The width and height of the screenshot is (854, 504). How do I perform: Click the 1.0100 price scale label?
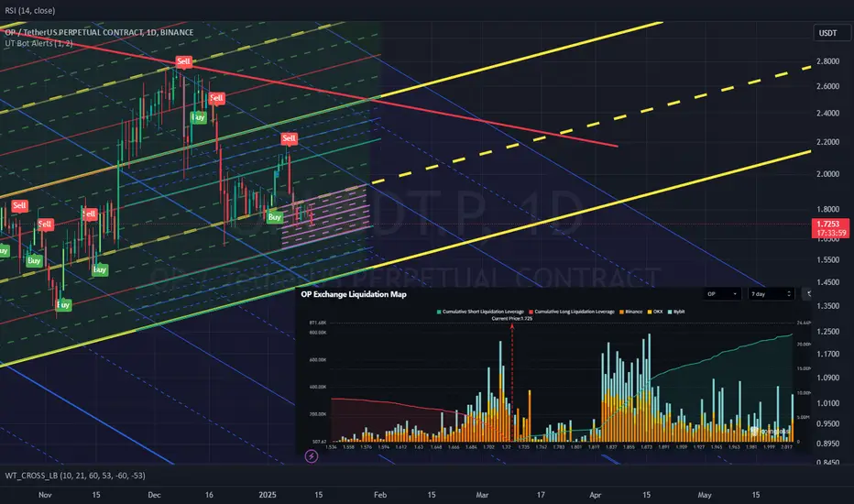pos(827,403)
